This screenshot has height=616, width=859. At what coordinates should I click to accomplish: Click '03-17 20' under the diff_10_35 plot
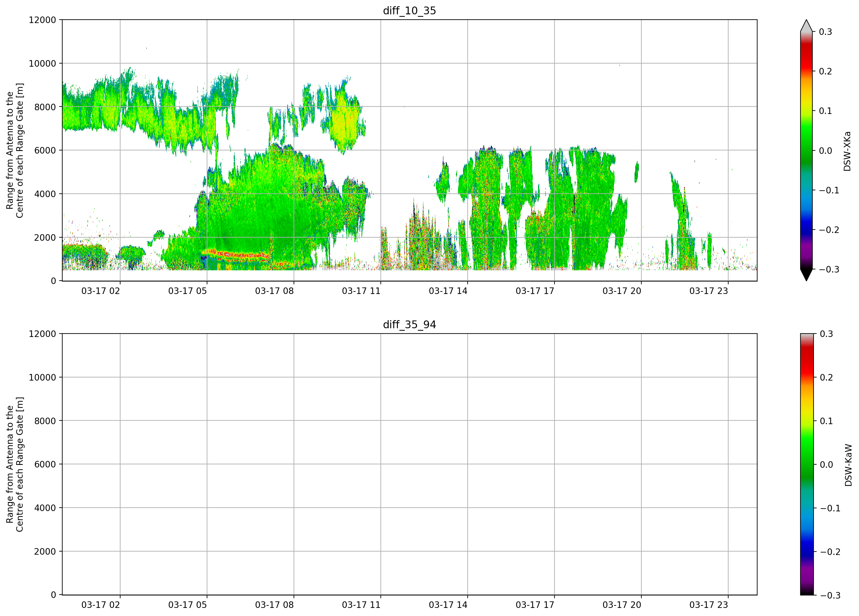[x=622, y=291]
